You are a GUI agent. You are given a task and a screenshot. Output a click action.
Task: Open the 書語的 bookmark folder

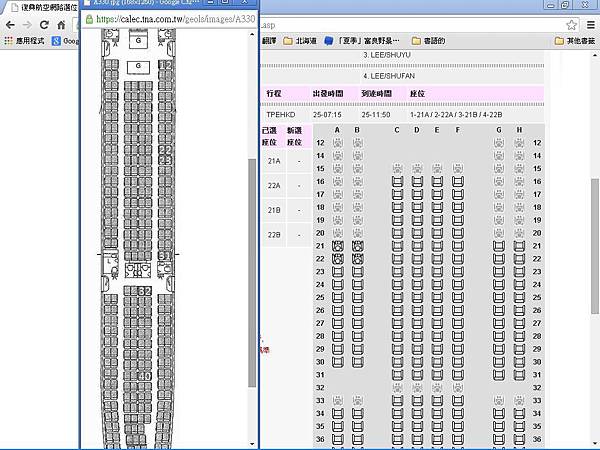tap(429, 41)
